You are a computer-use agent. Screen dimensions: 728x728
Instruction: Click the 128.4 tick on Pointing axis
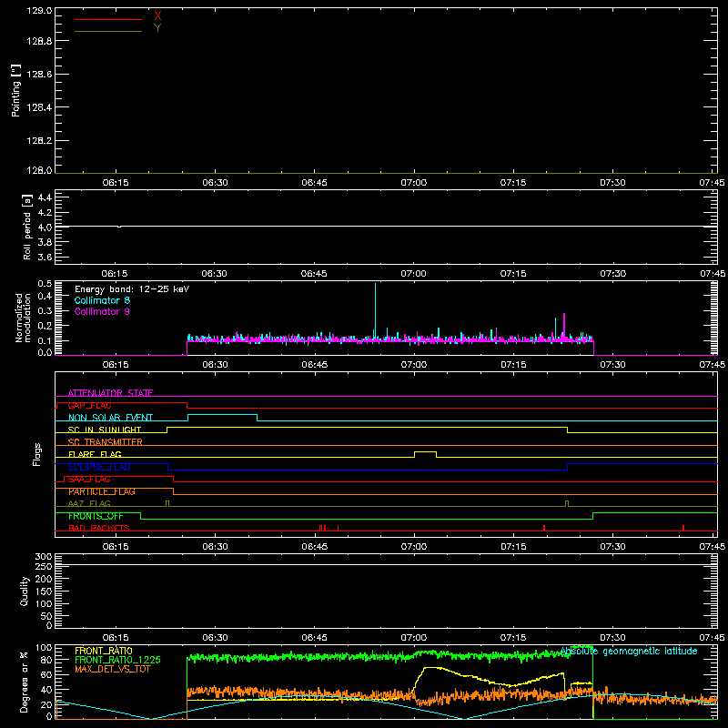pos(39,107)
